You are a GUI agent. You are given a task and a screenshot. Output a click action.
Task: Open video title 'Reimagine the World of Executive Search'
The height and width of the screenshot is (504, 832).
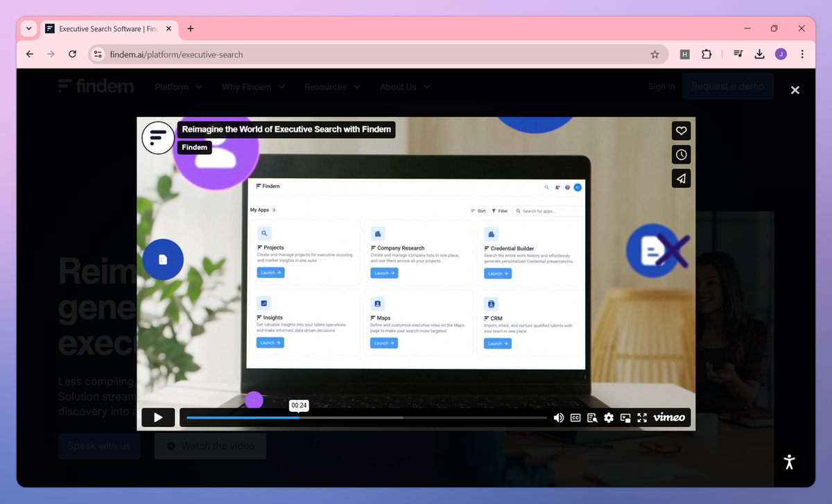tap(286, 129)
